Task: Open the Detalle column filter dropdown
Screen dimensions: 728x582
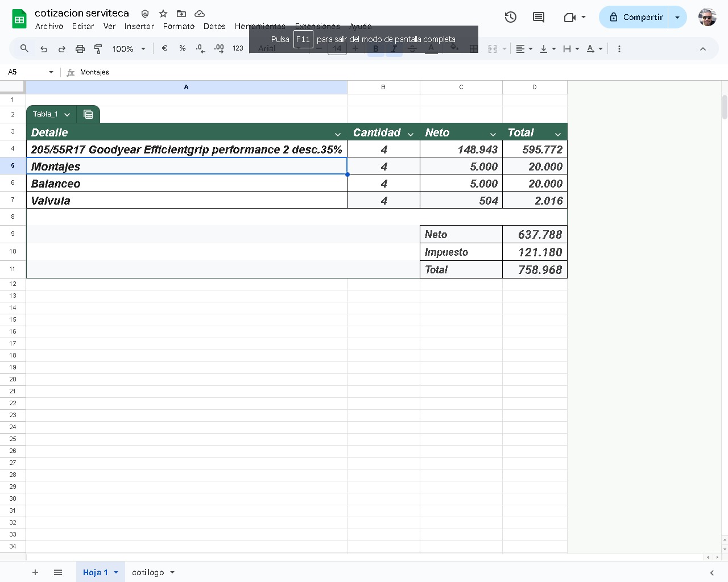Action: click(x=338, y=134)
